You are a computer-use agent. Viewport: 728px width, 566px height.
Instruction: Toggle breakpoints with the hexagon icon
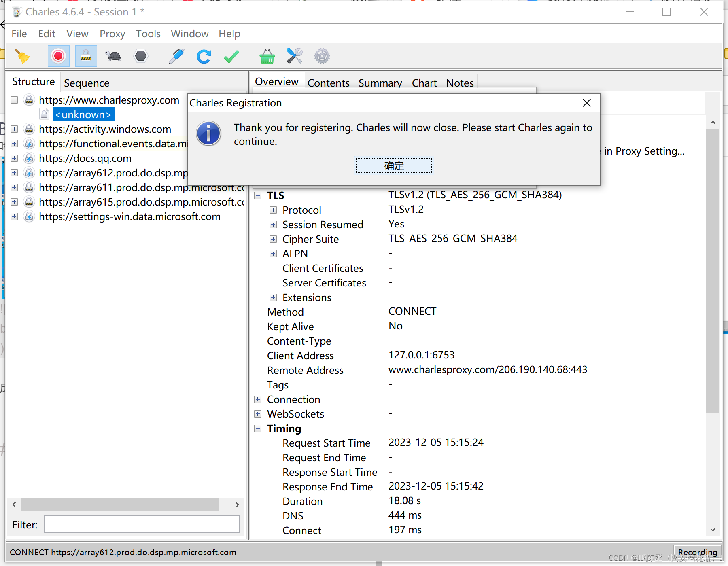[x=141, y=56]
